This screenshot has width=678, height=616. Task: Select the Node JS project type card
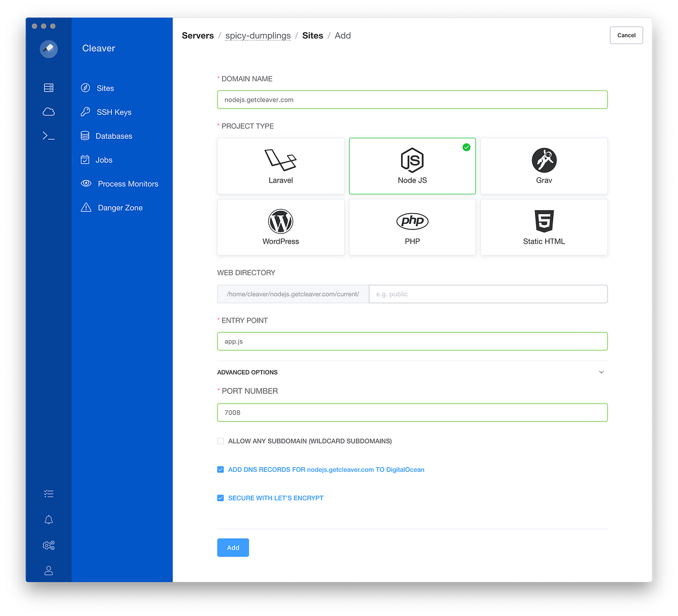[412, 166]
